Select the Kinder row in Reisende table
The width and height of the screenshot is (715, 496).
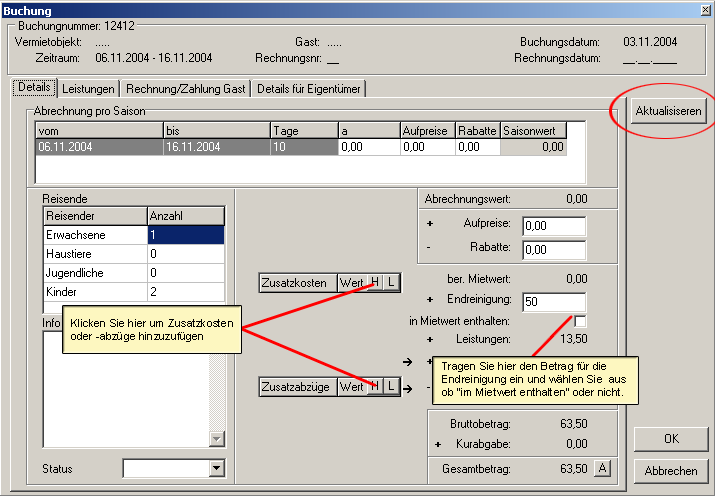pyautogui.click(x=95, y=292)
